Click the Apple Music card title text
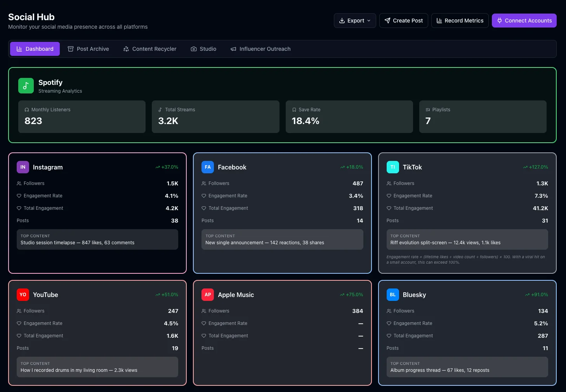This screenshot has width=566, height=392. [236, 295]
